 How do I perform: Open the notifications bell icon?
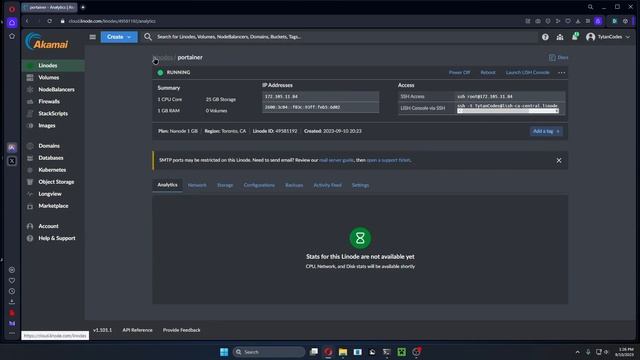tap(575, 37)
